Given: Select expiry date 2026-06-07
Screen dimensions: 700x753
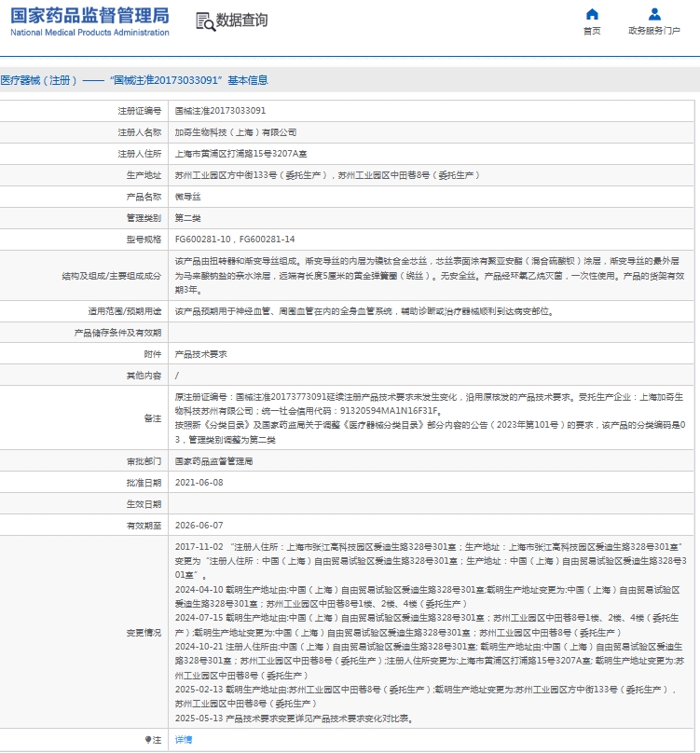Looking at the screenshot, I should tap(199, 526).
